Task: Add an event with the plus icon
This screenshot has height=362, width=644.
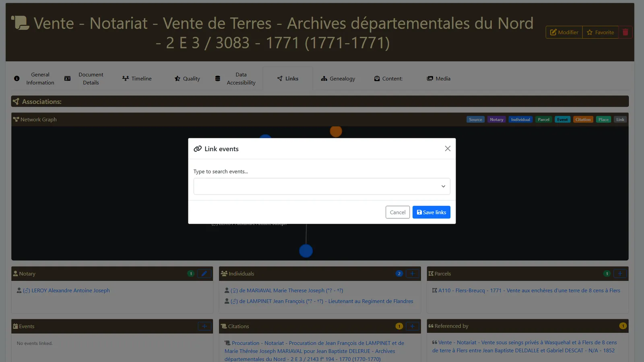Action: tap(204, 326)
